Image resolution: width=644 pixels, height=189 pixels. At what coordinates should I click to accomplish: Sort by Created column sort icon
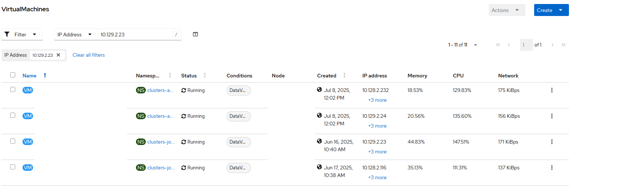(344, 75)
